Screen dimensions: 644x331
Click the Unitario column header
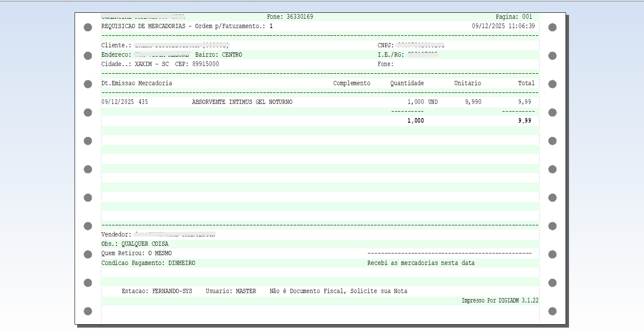(468, 83)
